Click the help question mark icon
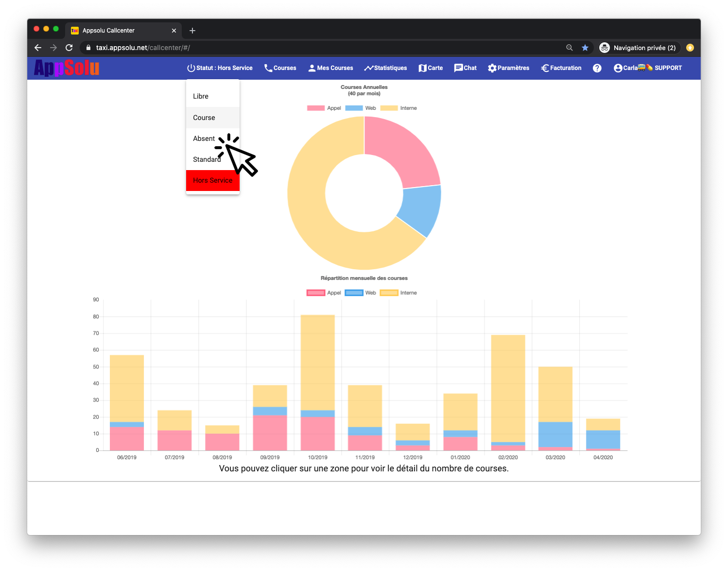This screenshot has height=571, width=728. tap(597, 68)
